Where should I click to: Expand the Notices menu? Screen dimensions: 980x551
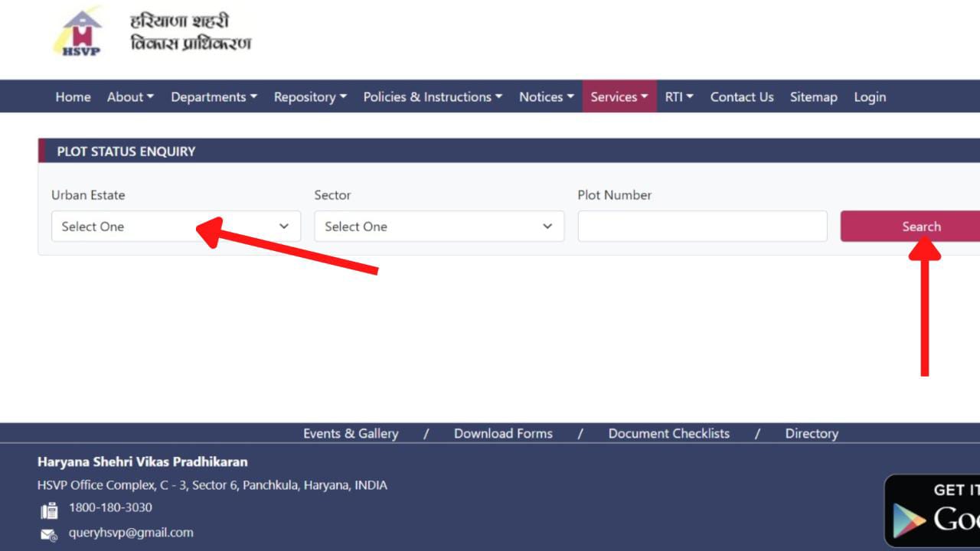tap(546, 96)
